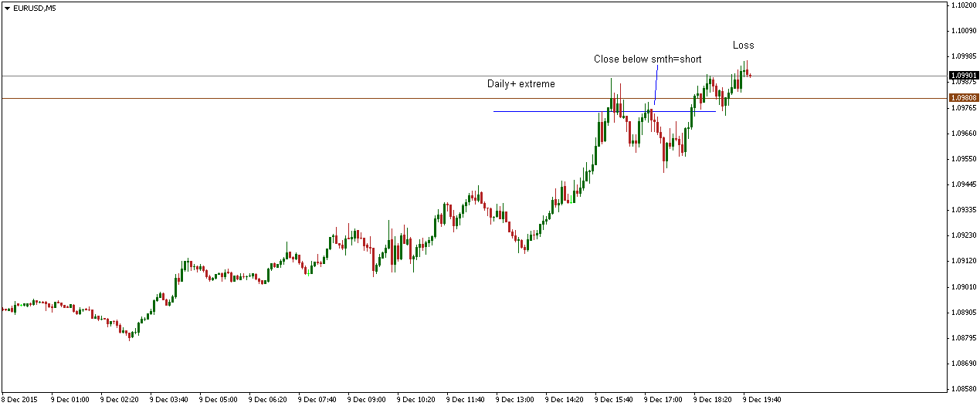Click '9 Dec 17:00' on the time axis
980x406 pixels.
click(663, 400)
